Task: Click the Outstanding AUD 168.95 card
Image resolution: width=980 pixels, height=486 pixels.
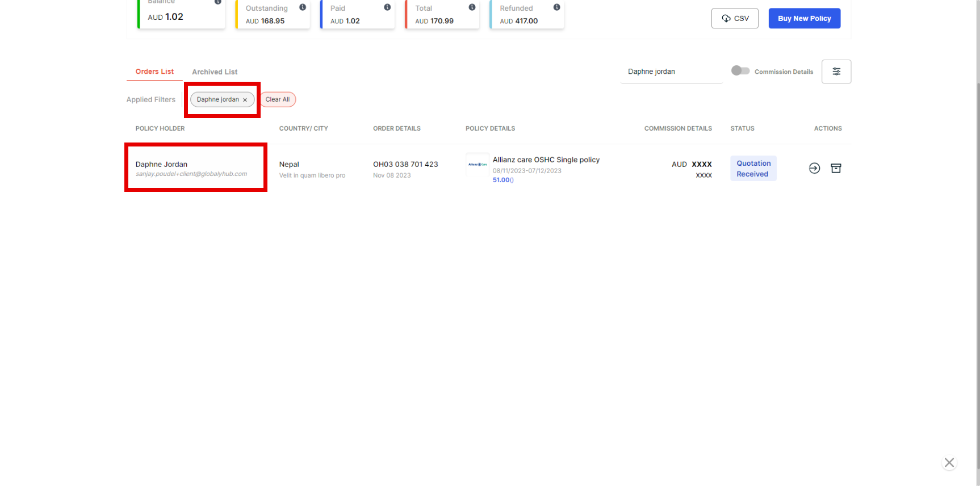Action: 273,14
